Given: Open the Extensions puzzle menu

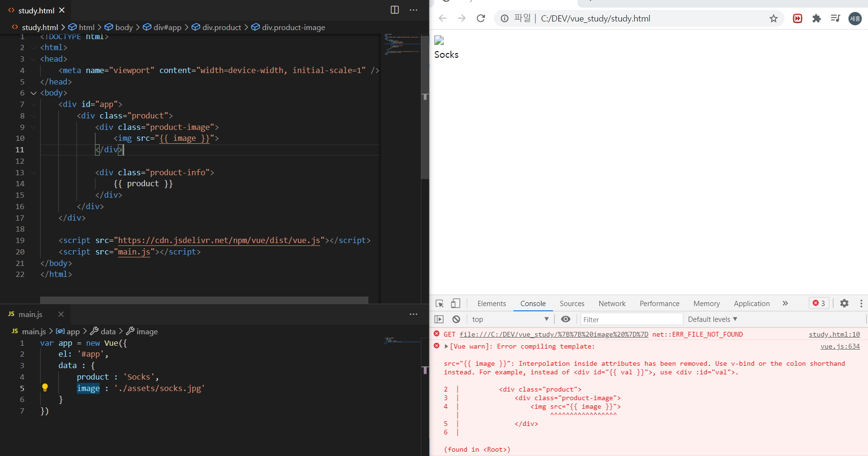Looking at the screenshot, I should pyautogui.click(x=816, y=19).
